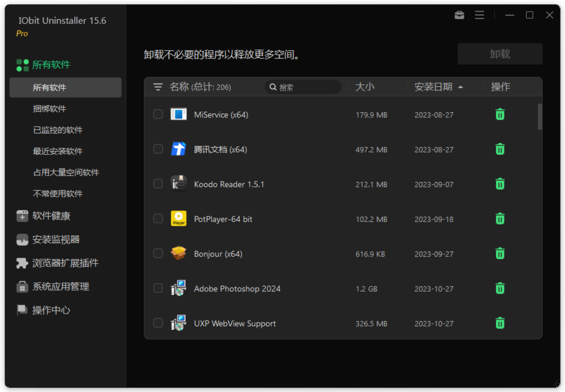This screenshot has width=565, height=392.
Task: Uninstall UXP WebView Support via trash icon
Action: (500, 323)
